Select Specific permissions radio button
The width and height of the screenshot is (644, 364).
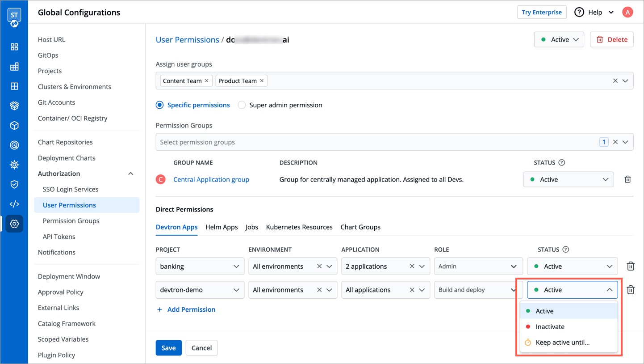click(160, 105)
